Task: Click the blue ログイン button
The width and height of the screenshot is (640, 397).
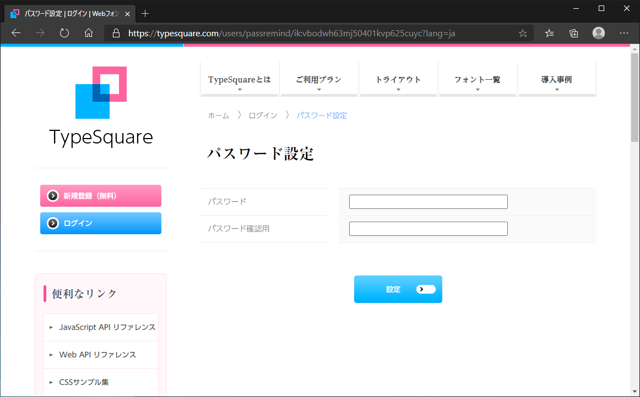Action: (100, 223)
